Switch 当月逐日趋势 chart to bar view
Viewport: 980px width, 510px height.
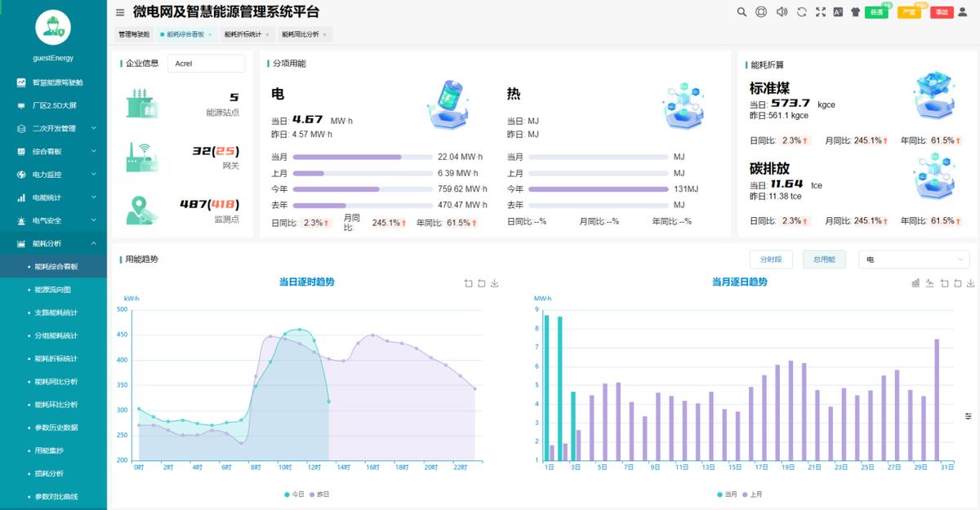(915, 283)
